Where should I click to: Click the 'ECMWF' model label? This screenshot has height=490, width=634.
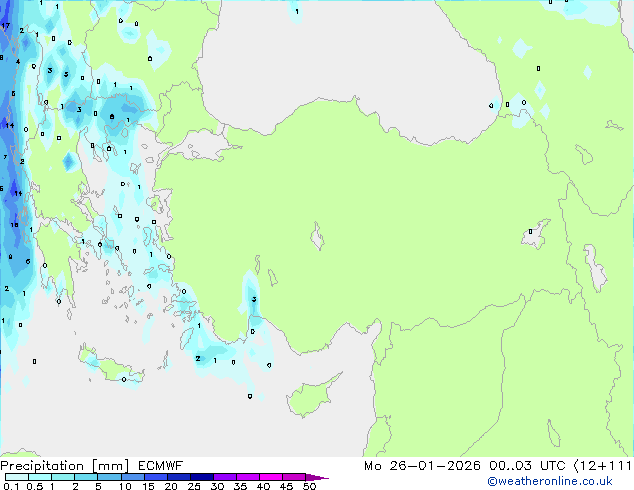[x=161, y=466]
